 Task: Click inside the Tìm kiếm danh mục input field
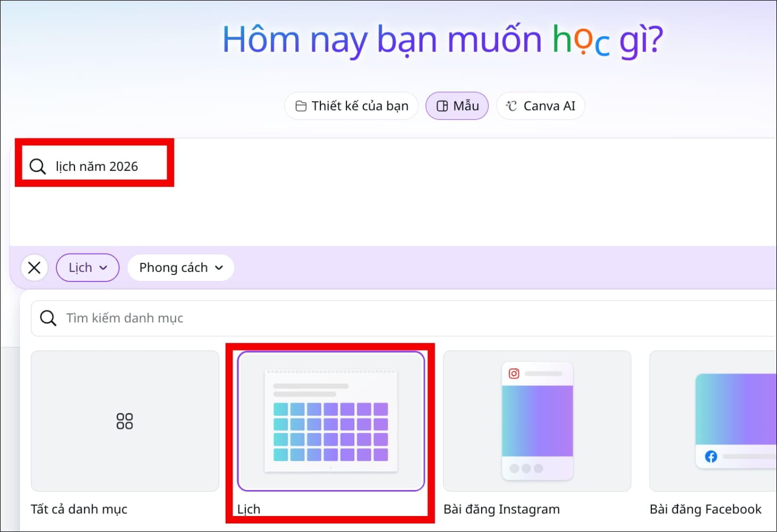[213, 318]
